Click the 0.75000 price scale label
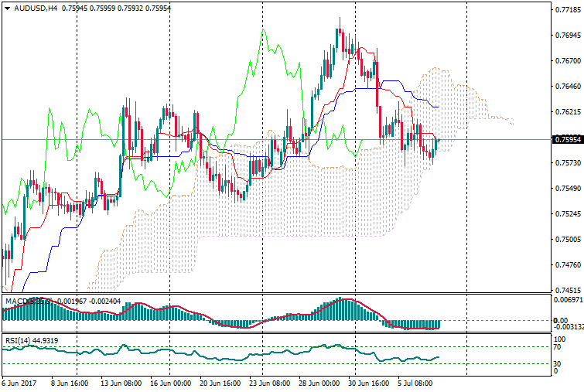Screen dimensions: 584x392 [x=567, y=240]
